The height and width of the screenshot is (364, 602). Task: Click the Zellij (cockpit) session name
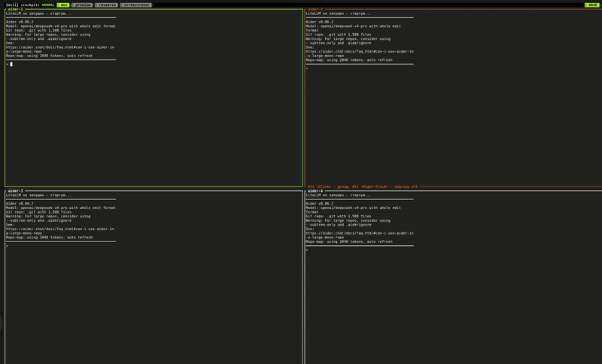23,5
